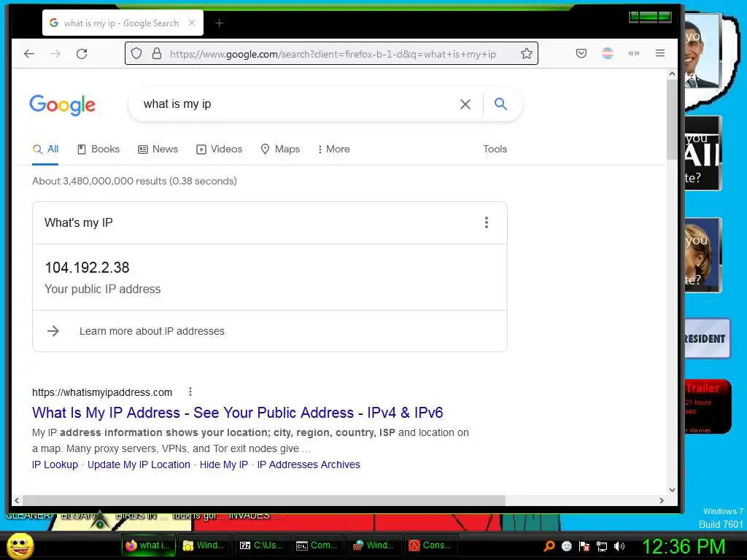Expand the More search categories
Viewport: 747px width, 560px height.
[x=334, y=149]
